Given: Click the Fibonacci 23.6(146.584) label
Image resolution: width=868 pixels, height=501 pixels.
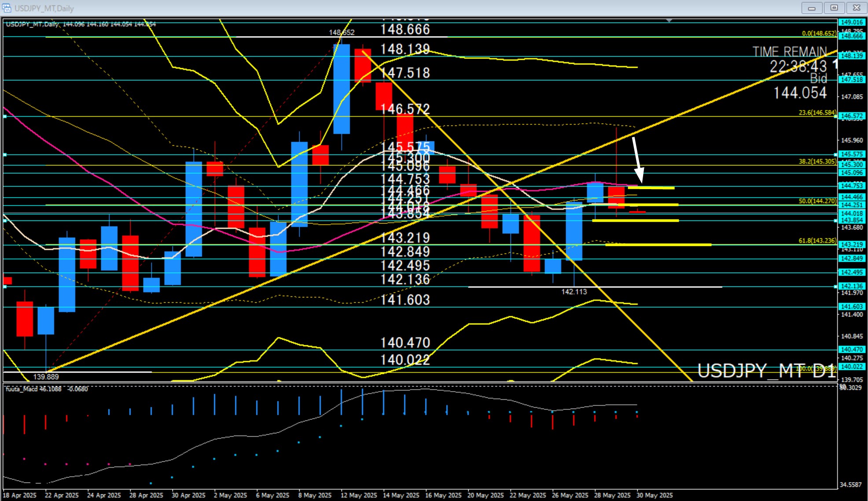Looking at the screenshot, I should point(817,113).
